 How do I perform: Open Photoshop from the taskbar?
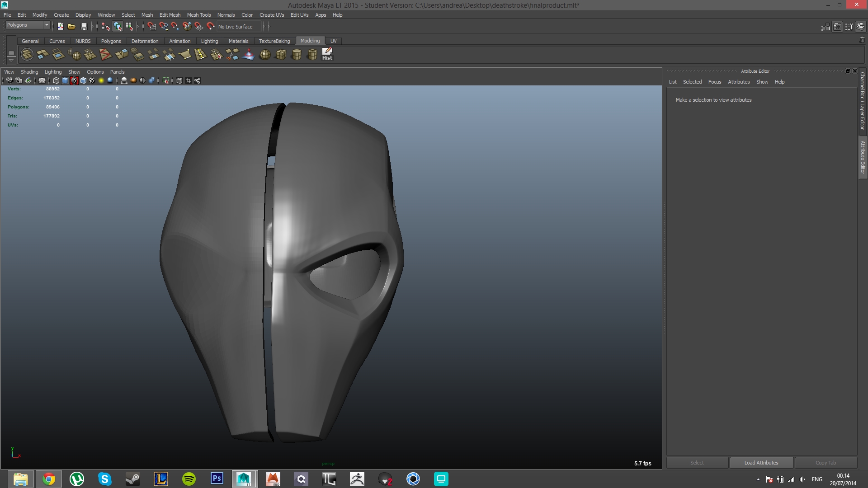pos(217,479)
